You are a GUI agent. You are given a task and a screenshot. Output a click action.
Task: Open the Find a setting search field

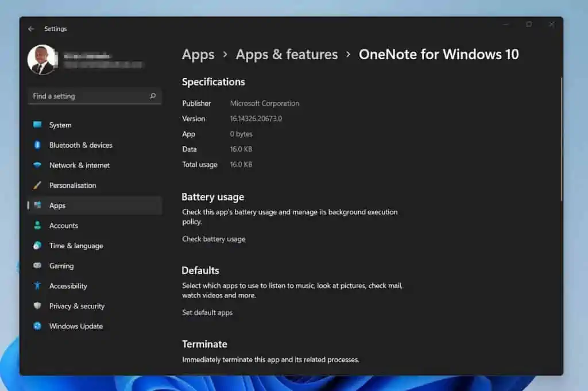[86, 96]
